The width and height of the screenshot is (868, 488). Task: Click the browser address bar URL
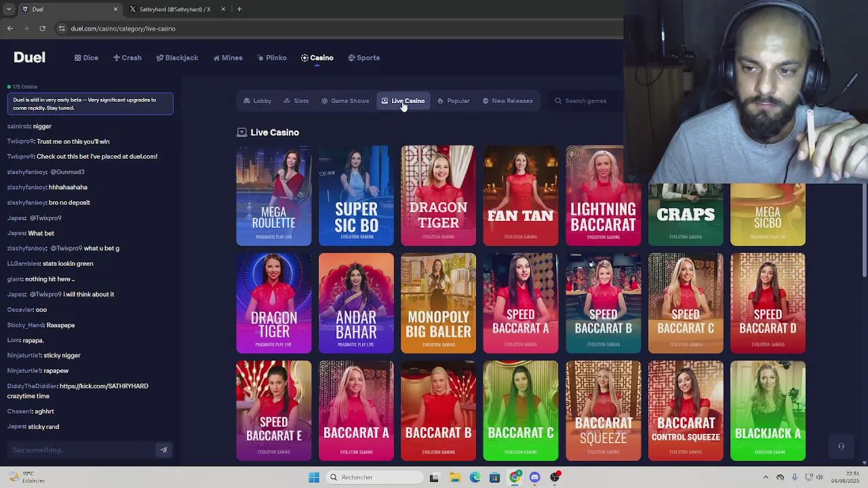(123, 28)
